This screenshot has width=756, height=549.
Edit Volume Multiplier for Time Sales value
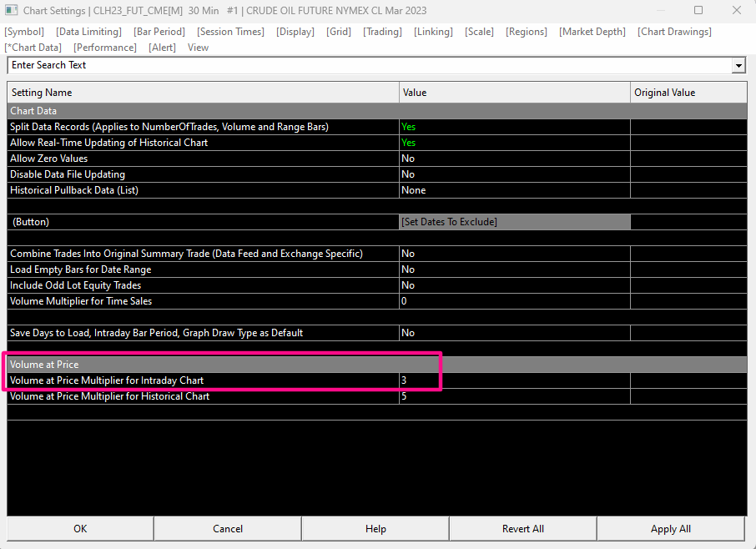[x=515, y=302]
